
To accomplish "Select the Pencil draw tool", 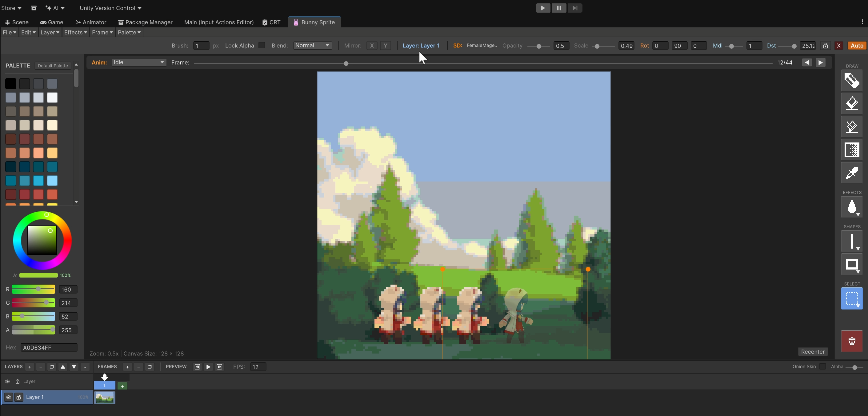I will click(x=852, y=80).
